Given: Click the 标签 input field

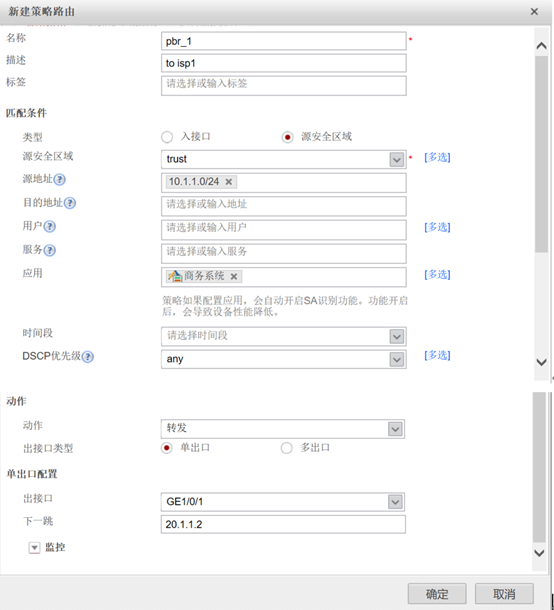Looking at the screenshot, I should click(284, 86).
